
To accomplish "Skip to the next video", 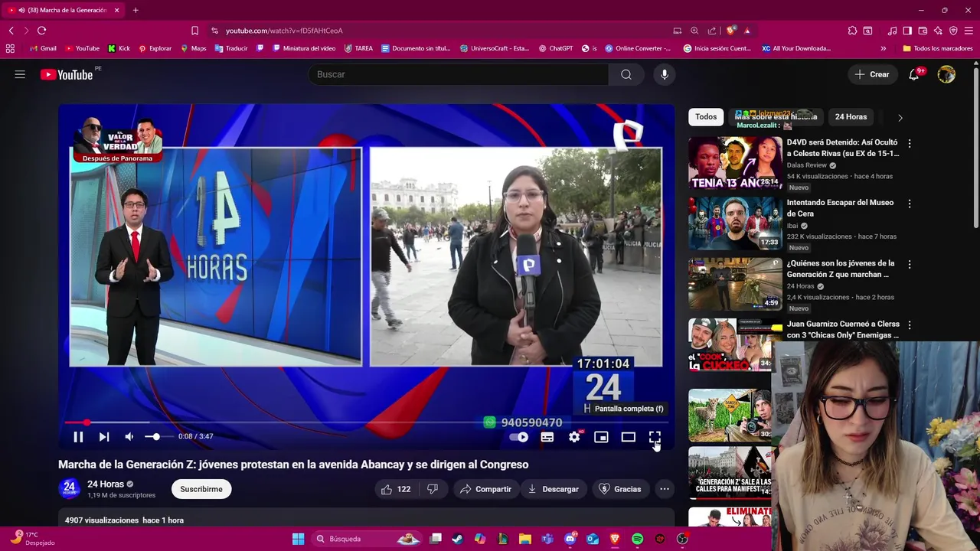I will point(104,437).
